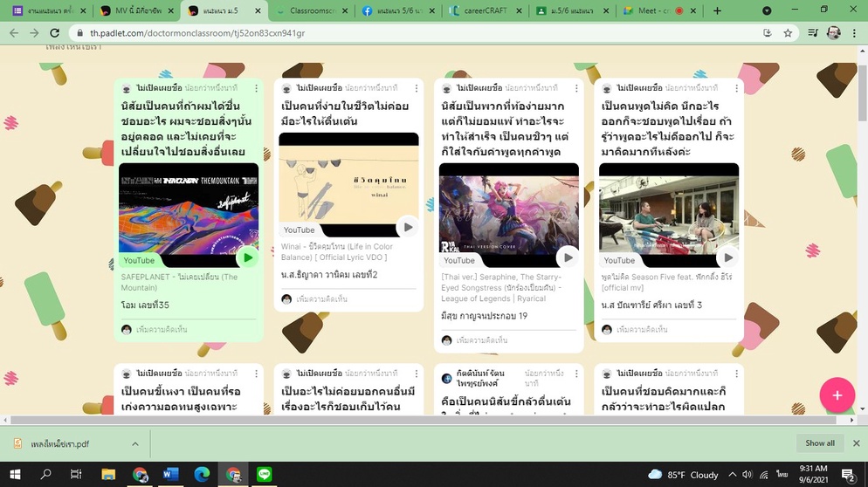
Task: Open LINE app from taskbar
Action: [264, 474]
